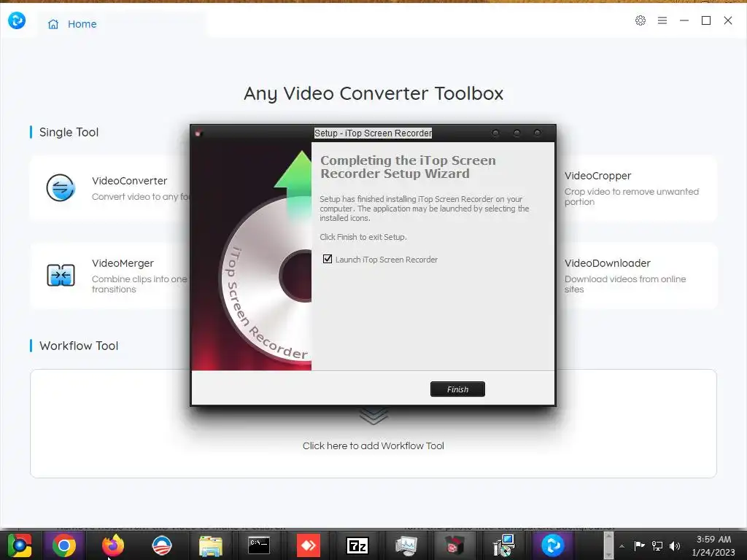The image size is (747, 560).
Task: Click the Setup - iTop Screen Recorder title
Action: 373,133
